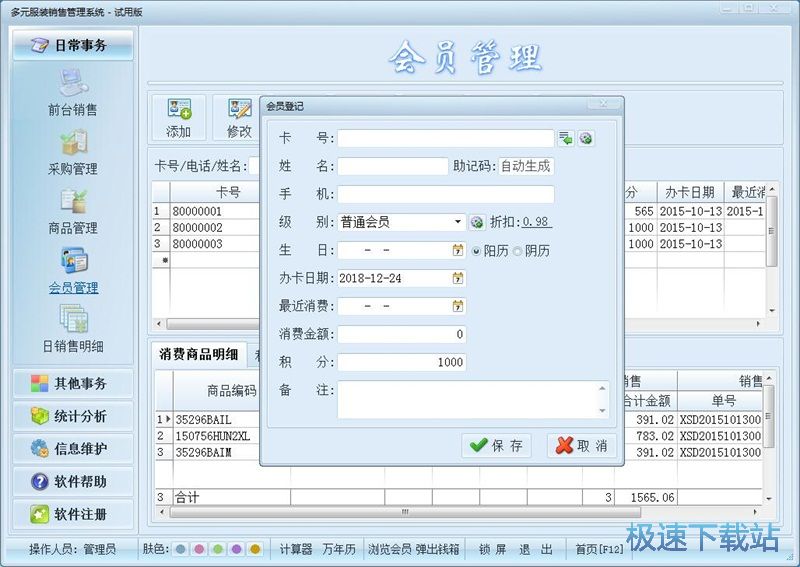Click 首页[F12] in the status bar
800x567 pixels.
click(599, 549)
